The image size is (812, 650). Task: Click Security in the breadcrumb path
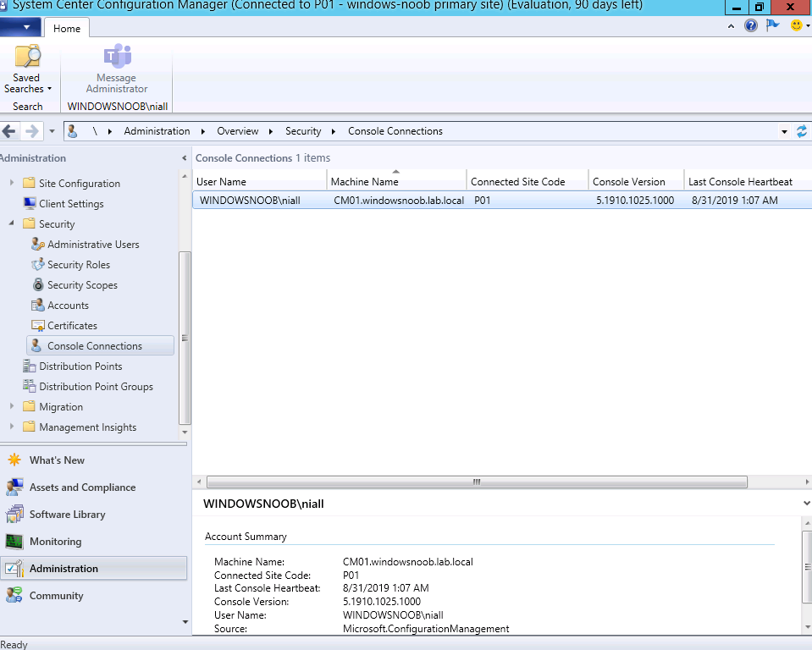(303, 131)
